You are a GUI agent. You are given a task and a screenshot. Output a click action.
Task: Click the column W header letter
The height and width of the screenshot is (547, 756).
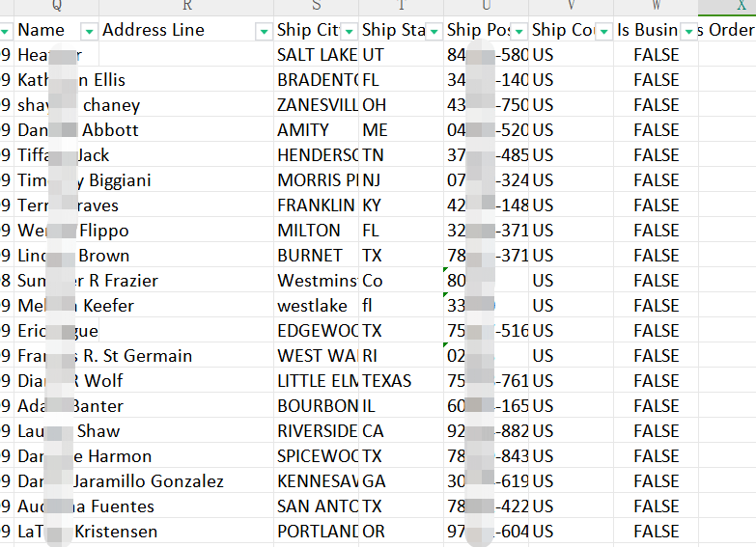[656, 7]
